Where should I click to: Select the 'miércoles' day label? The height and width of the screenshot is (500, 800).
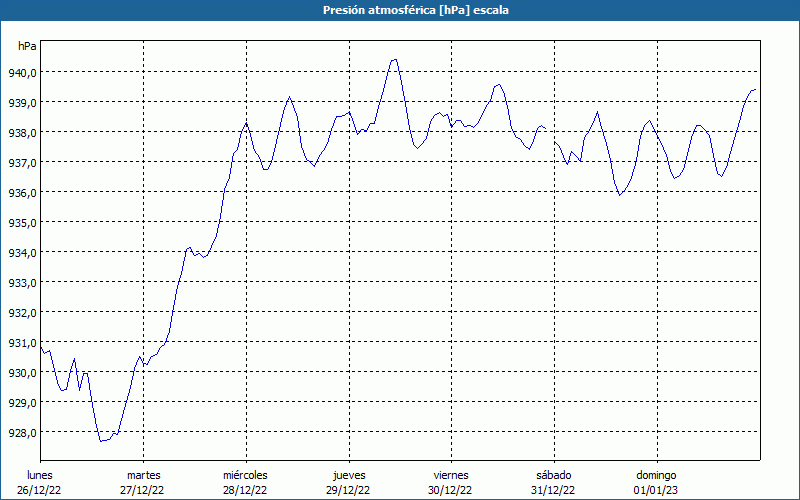(245, 475)
